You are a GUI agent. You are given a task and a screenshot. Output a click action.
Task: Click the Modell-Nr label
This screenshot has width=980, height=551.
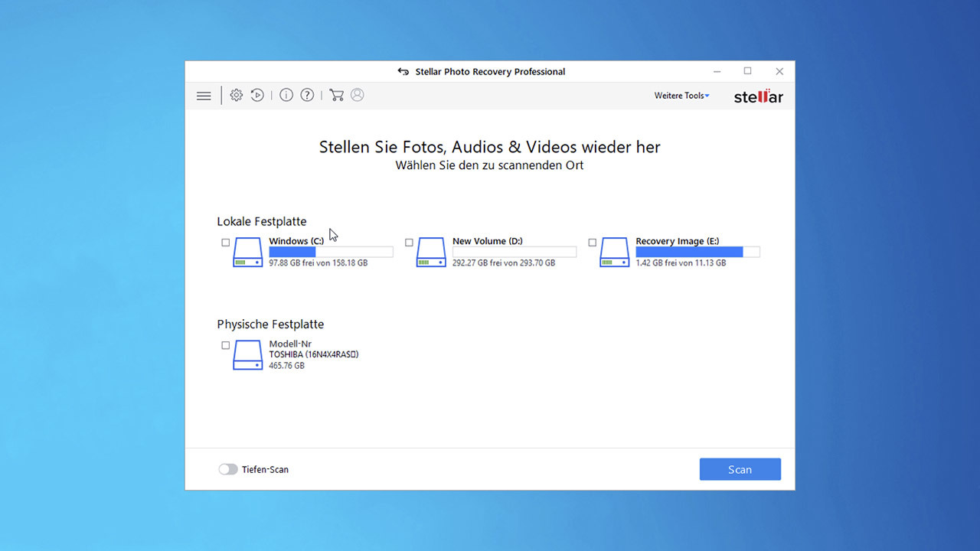[x=290, y=344]
